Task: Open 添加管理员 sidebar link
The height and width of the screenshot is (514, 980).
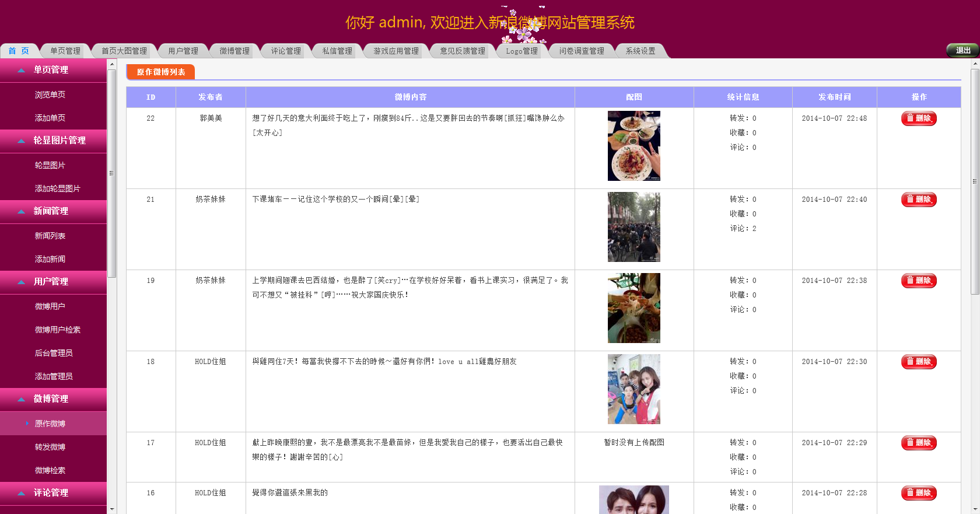Action: click(54, 376)
